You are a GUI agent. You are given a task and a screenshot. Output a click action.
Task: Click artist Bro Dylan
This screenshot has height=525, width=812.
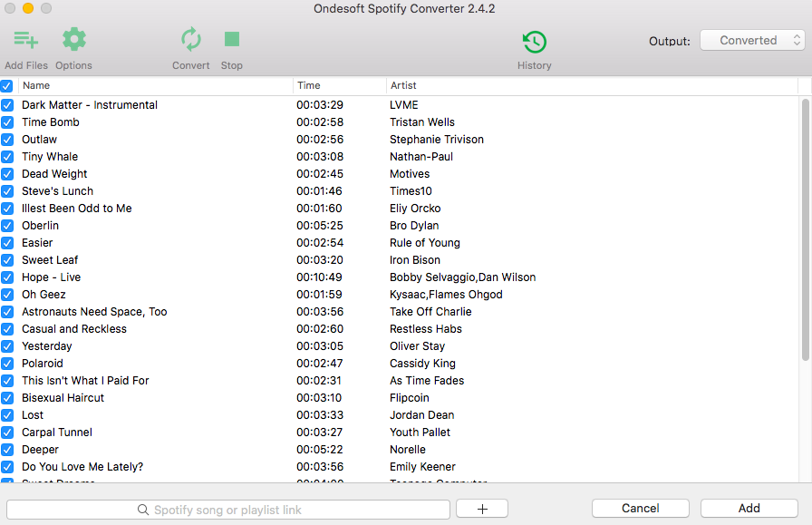(414, 226)
